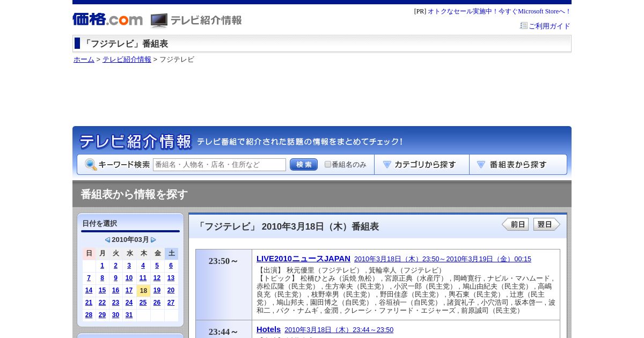Screen dimensions: 644x338
Task: Select March 20 in calendar
Action: coord(171,290)
